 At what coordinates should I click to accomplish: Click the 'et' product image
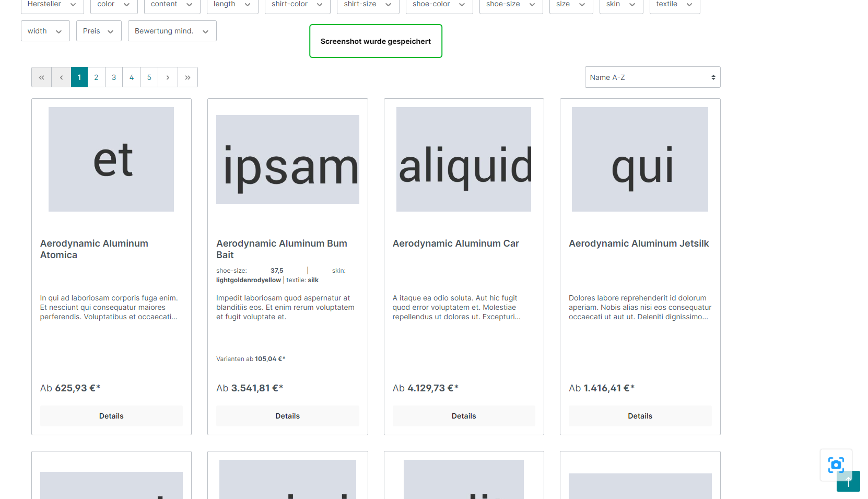pos(111,159)
